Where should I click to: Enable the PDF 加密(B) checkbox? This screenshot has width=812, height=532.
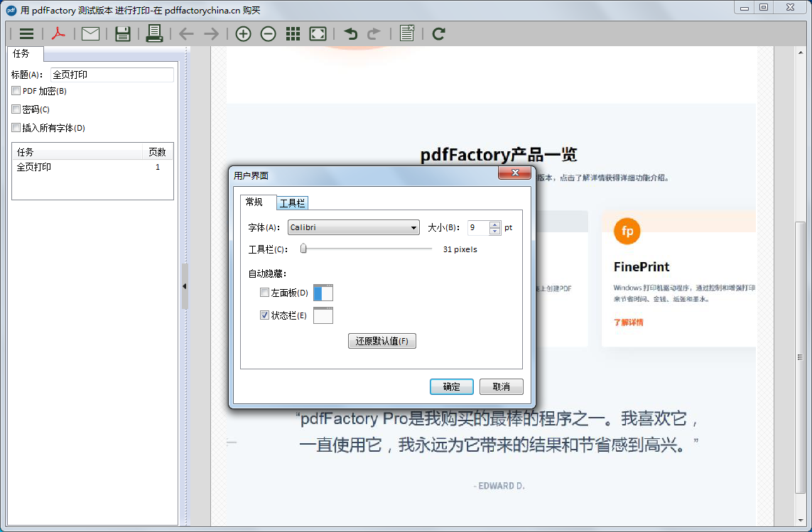tap(16, 91)
